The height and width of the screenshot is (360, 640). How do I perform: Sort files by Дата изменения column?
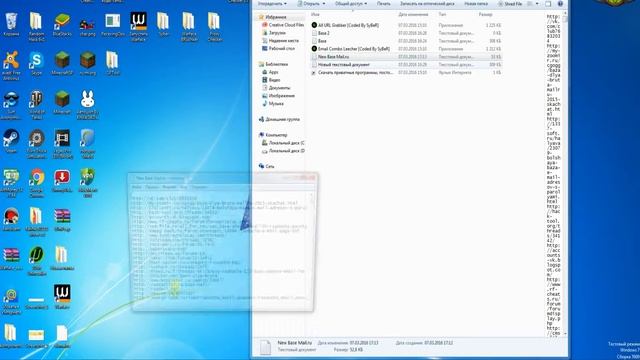(413, 14)
